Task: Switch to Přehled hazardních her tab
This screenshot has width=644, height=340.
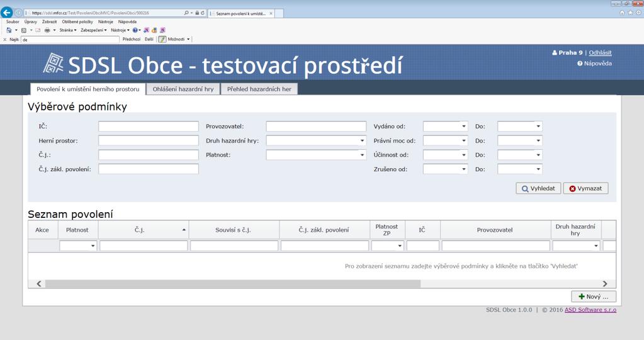Action: [259, 89]
